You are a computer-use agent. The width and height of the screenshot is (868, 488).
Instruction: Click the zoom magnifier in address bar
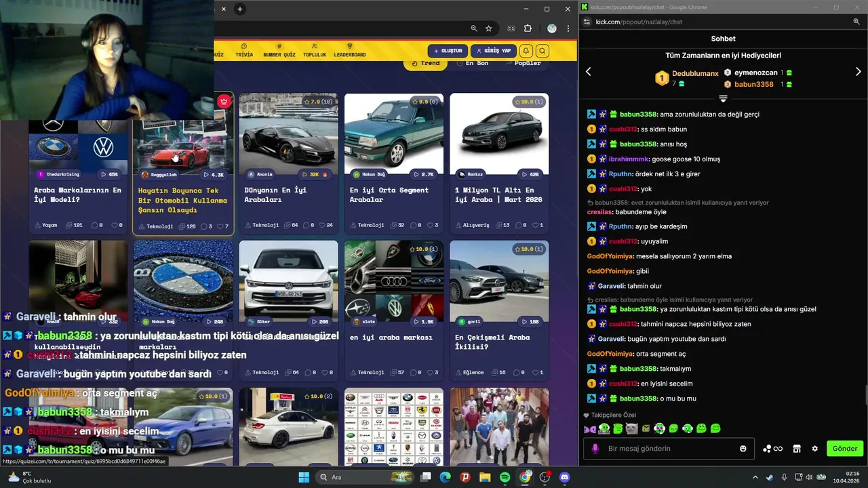474,28
